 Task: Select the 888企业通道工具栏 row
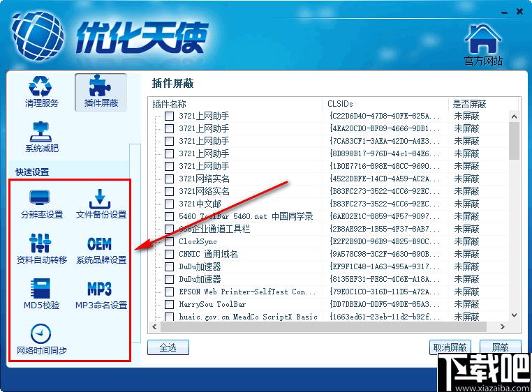(x=214, y=229)
